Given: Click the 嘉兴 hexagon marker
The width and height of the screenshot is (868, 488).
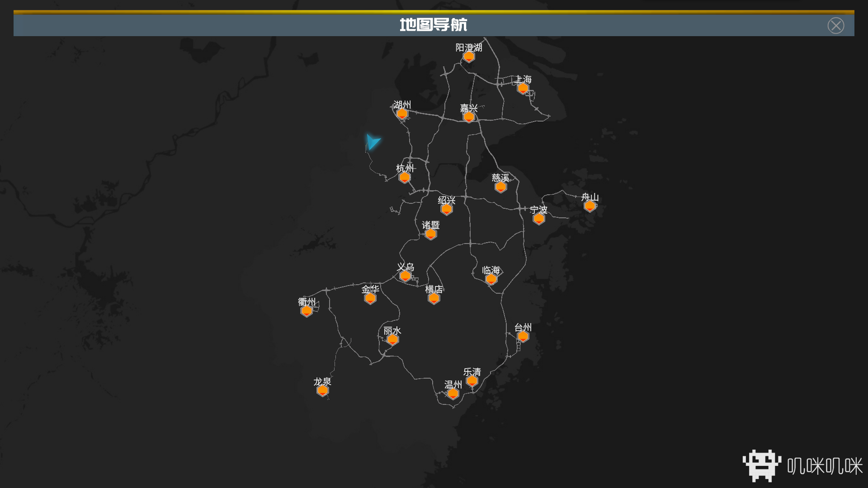Looking at the screenshot, I should (x=469, y=117).
